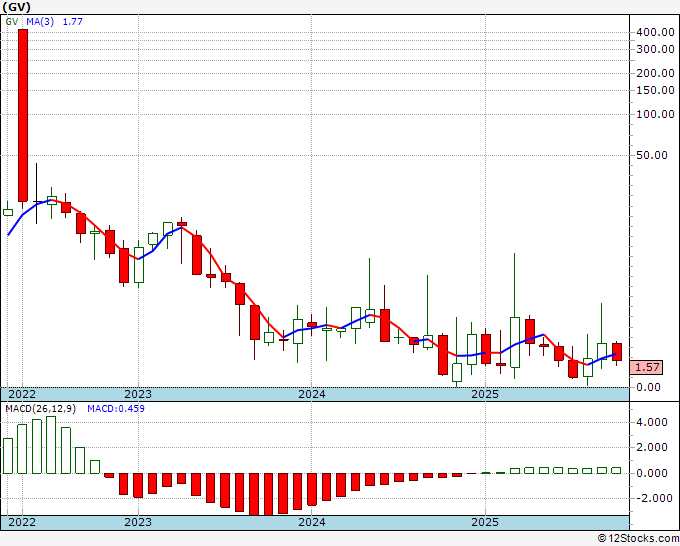Viewport: 680px width, 546px height.
Task: Select 2024 on the price chart timeline
Action: point(311,394)
